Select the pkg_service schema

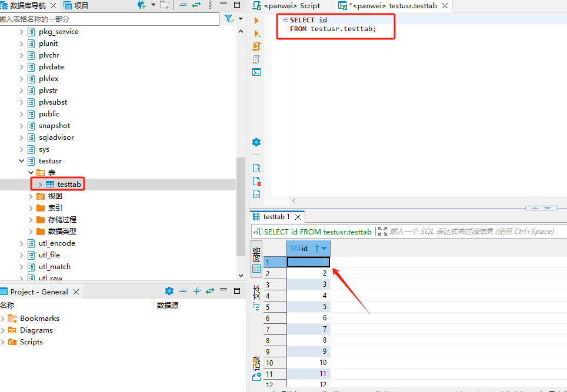(x=59, y=32)
